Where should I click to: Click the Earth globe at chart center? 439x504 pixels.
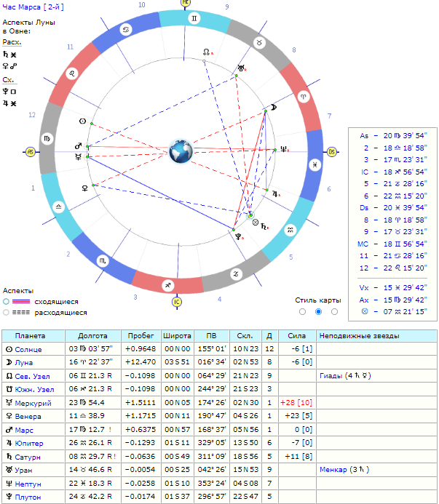point(181,151)
